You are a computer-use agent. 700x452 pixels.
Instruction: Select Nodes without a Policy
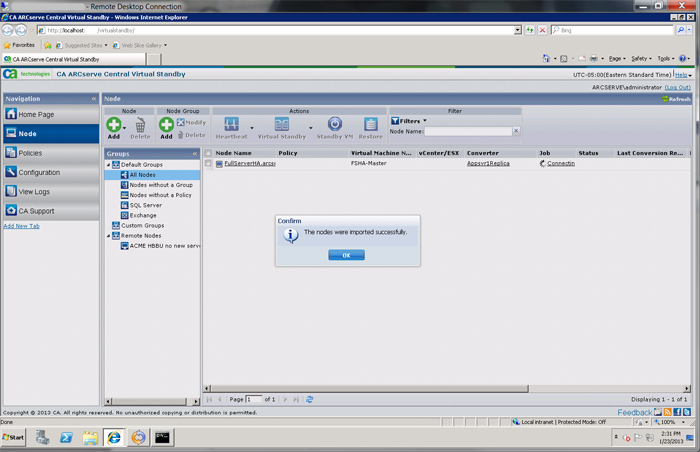click(x=160, y=195)
